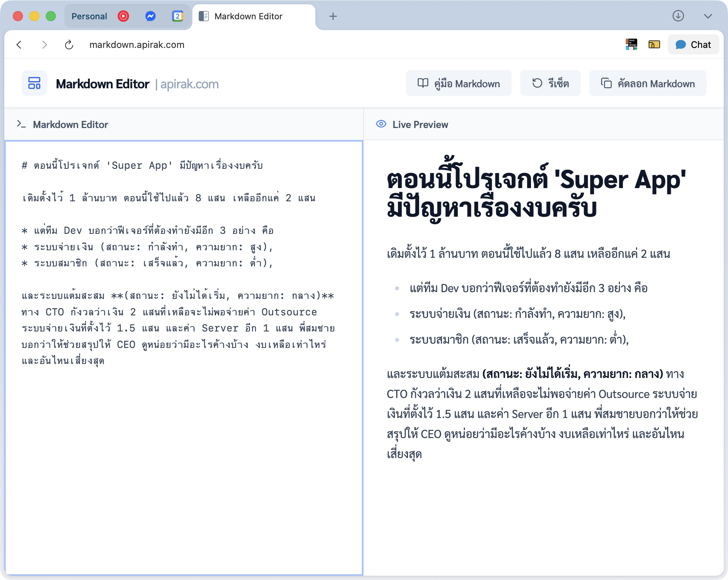This screenshot has height=580, width=728.
Task: Open a new browser tab
Action: coord(333,16)
